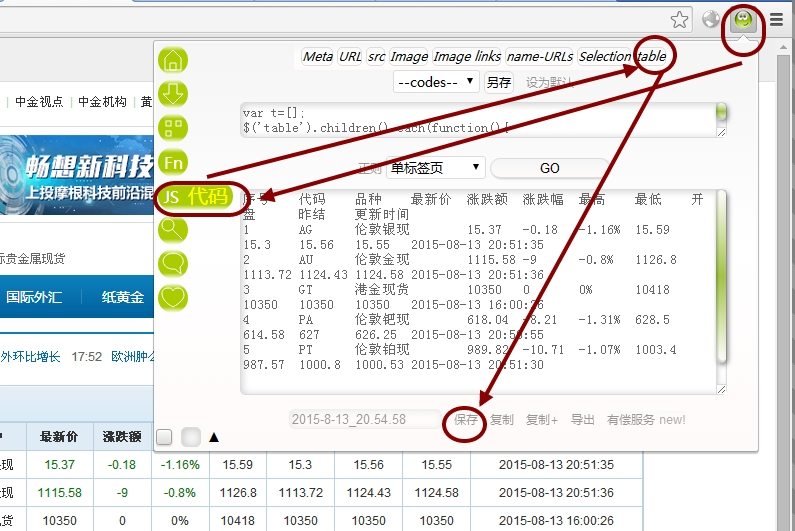Switch to the 国际外汇 tab
The image size is (795, 531).
[x=34, y=297]
